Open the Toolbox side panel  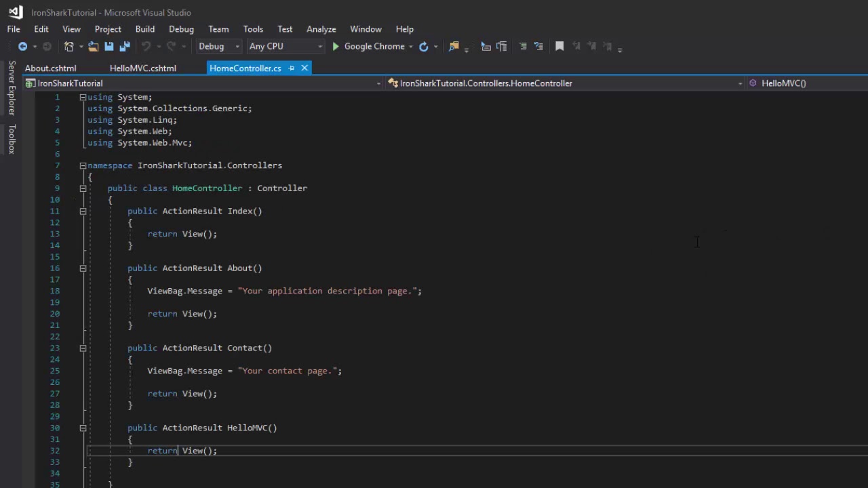click(12, 139)
